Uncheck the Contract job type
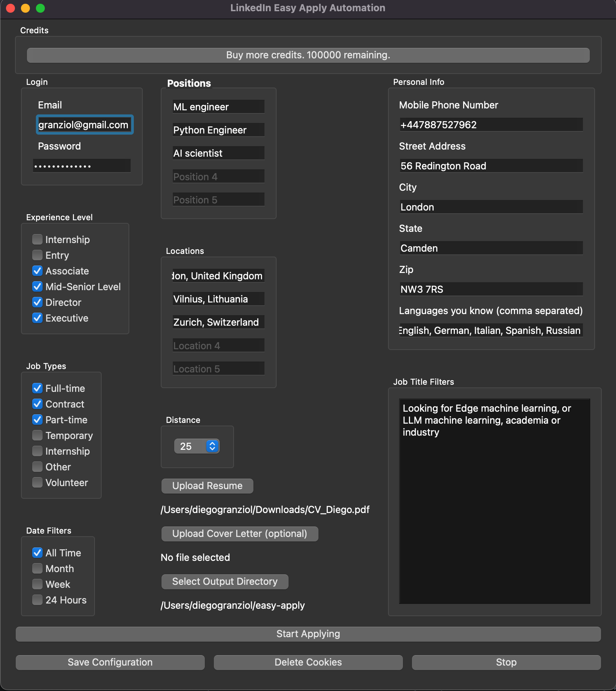616x691 pixels. click(37, 404)
